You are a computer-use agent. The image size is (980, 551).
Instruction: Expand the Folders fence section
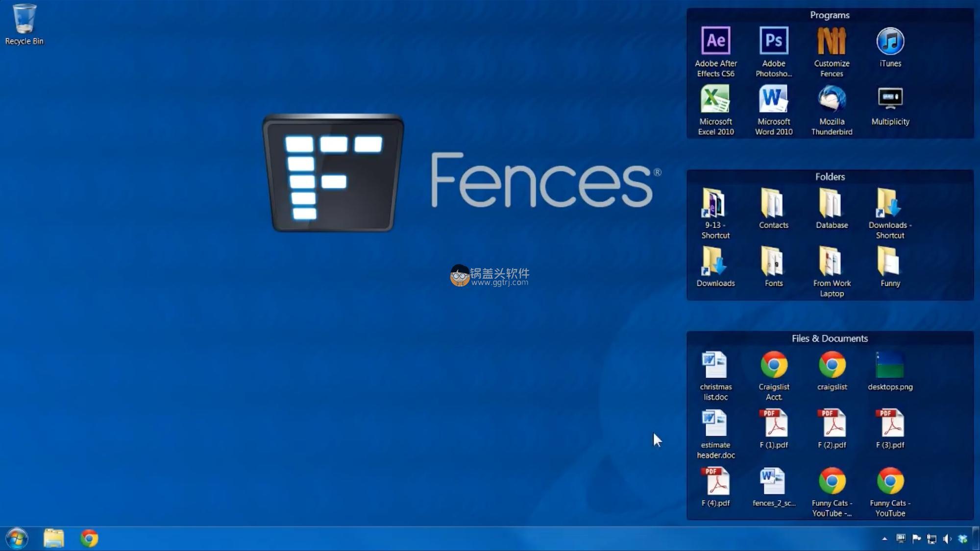(830, 176)
